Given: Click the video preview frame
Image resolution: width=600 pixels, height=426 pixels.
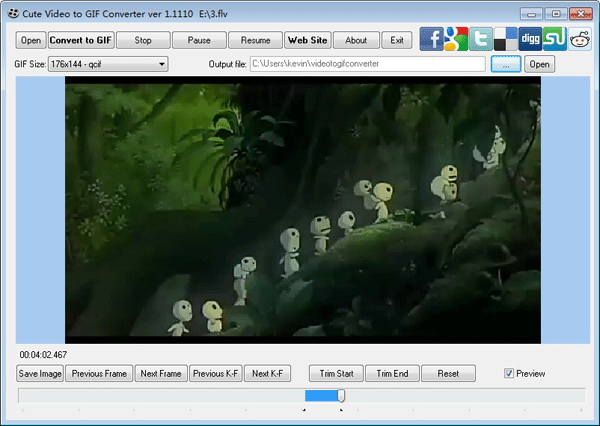Looking at the screenshot, I should pyautogui.click(x=303, y=210).
